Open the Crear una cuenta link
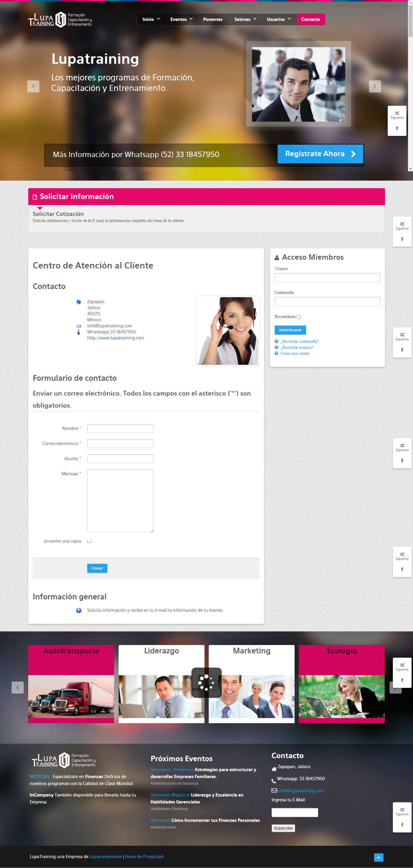The height and width of the screenshot is (868, 413). click(295, 353)
